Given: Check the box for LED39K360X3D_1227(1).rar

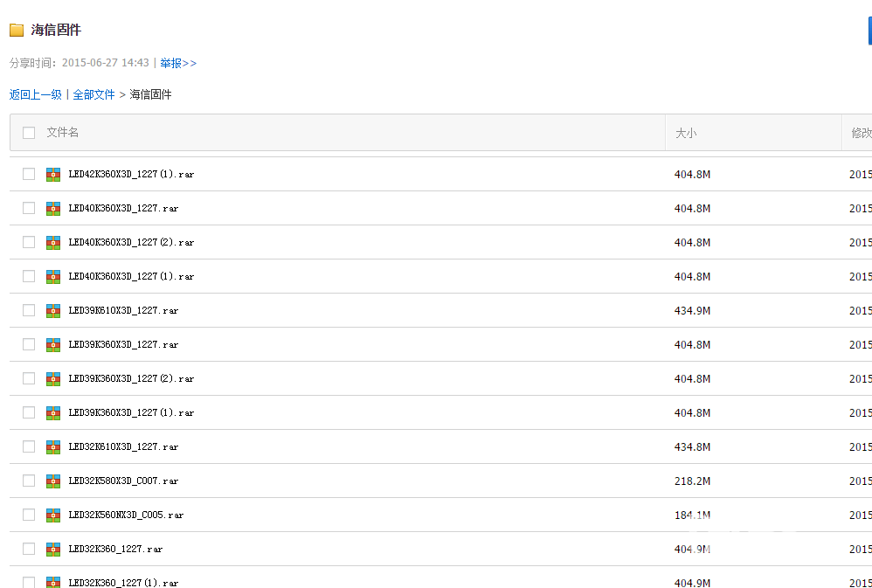Looking at the screenshot, I should point(29,412).
